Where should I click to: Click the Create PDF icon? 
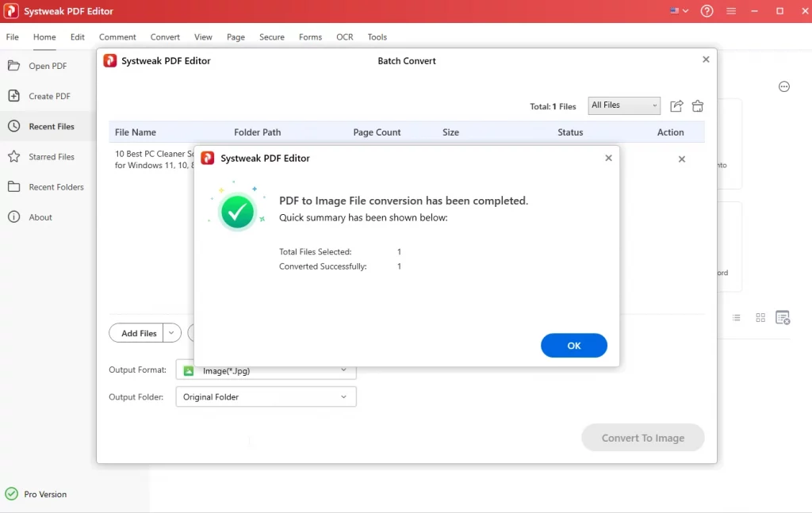tap(14, 96)
